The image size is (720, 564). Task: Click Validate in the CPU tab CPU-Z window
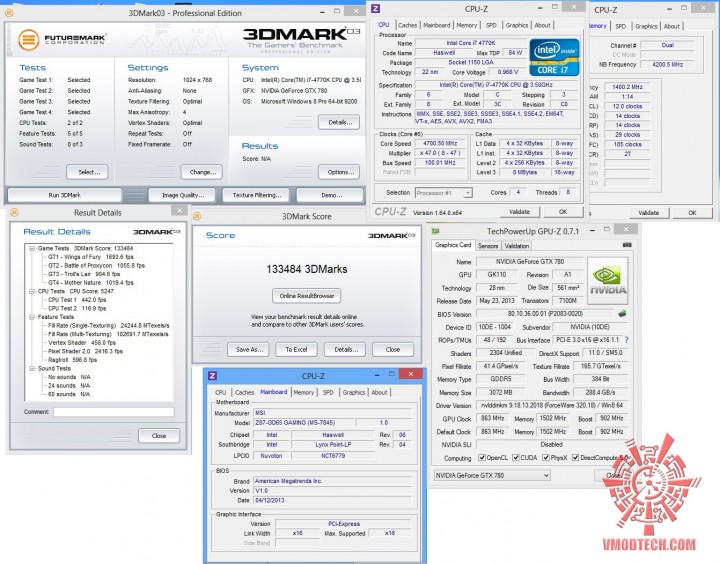519,212
